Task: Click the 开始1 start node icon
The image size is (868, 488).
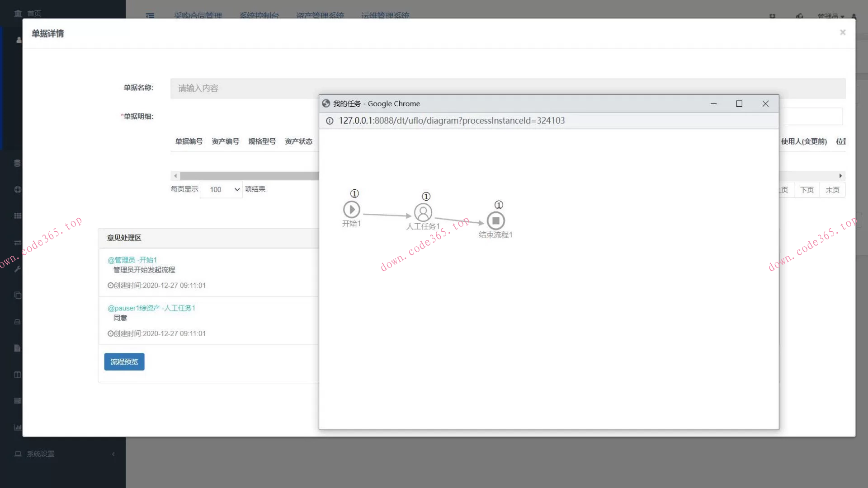Action: coord(351,210)
